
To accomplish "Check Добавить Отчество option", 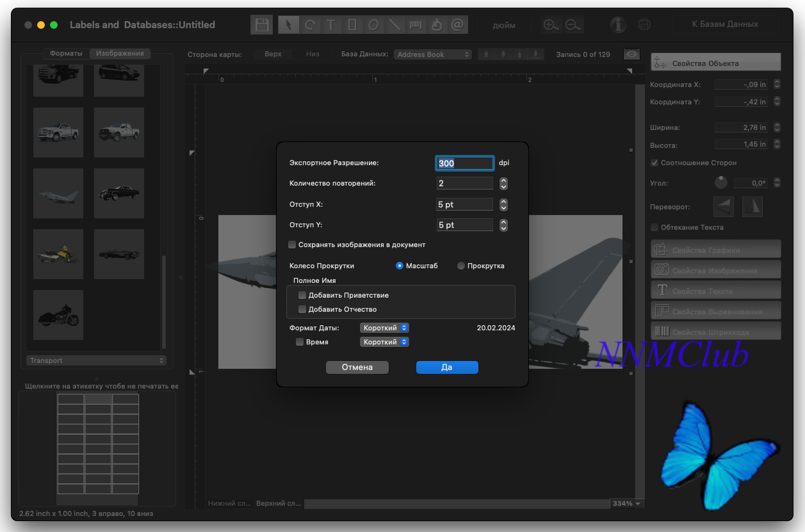I will (x=302, y=309).
